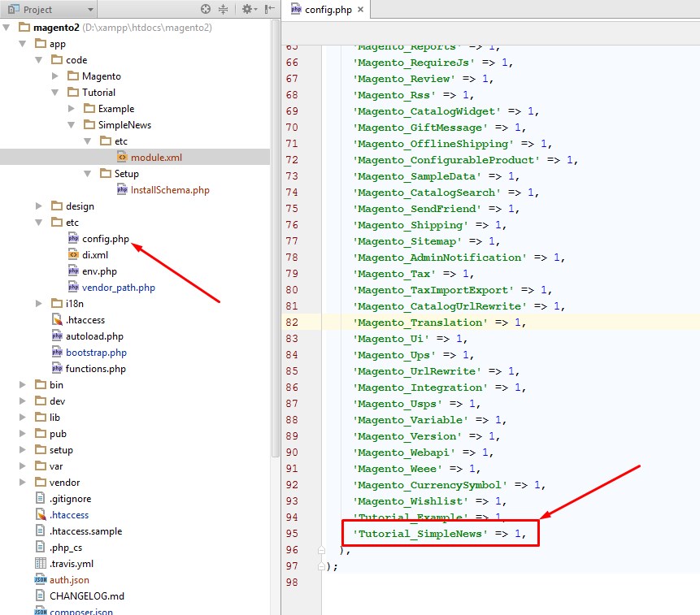Click the 'Magento_Translation' code line
The height and width of the screenshot is (615, 700).
tap(440, 322)
